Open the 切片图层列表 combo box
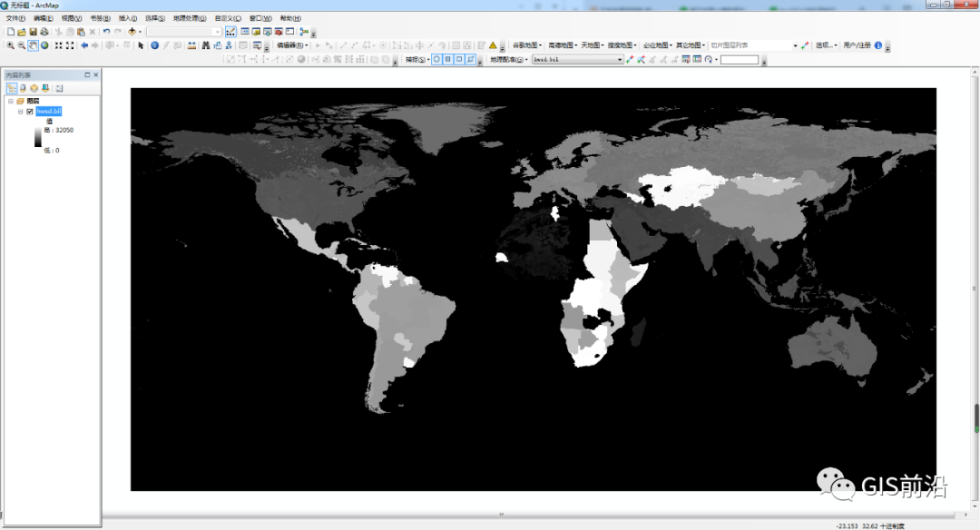This screenshot has width=980, height=530. click(754, 45)
